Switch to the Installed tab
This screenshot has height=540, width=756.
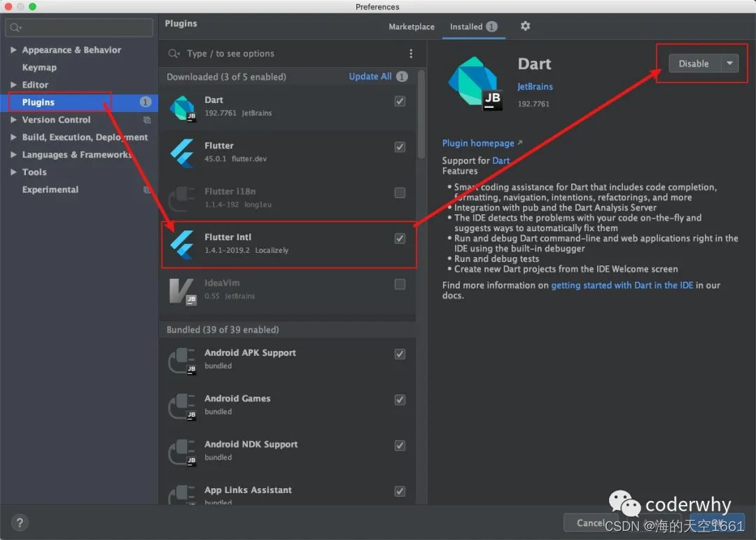(x=473, y=27)
